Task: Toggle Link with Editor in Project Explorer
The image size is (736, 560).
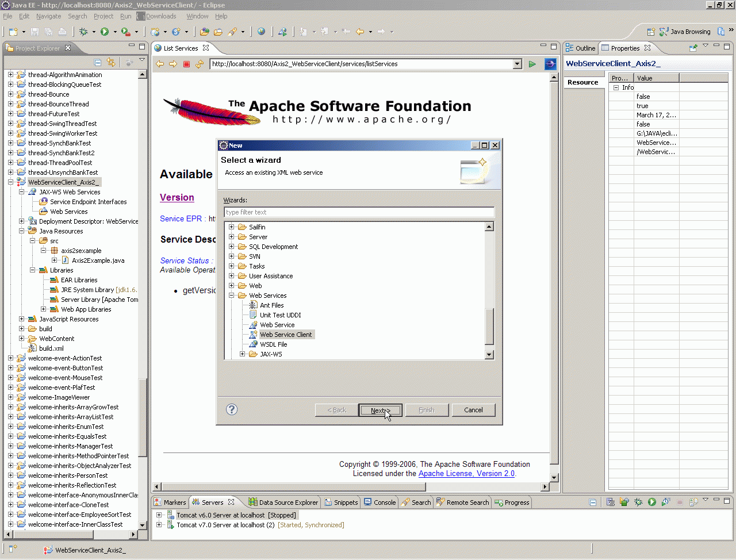Action: tap(111, 62)
